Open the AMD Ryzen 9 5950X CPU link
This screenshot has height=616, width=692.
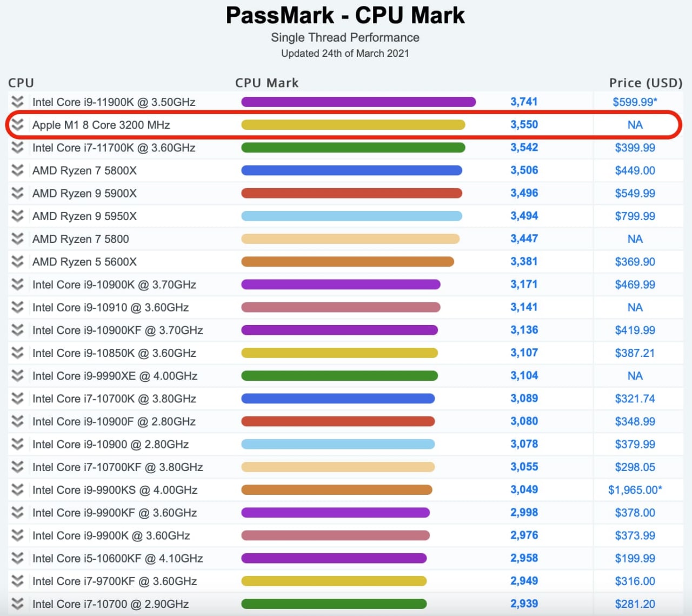(84, 216)
